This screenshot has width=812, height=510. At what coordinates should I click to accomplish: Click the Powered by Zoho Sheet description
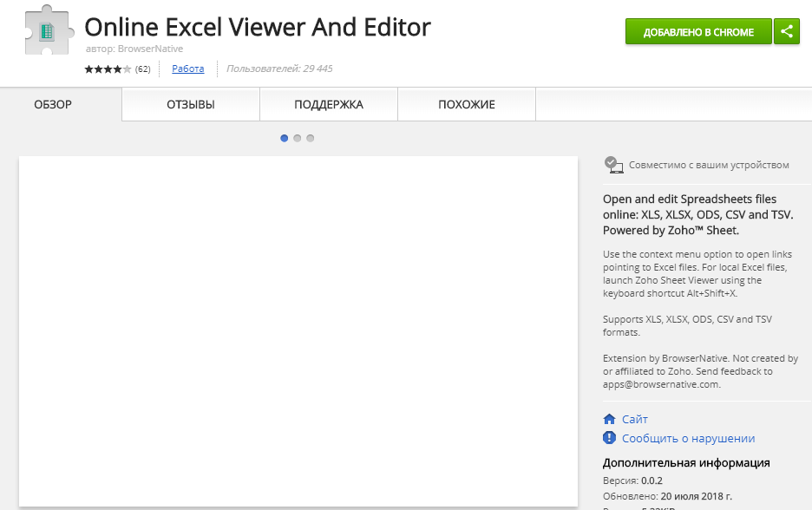pos(671,231)
